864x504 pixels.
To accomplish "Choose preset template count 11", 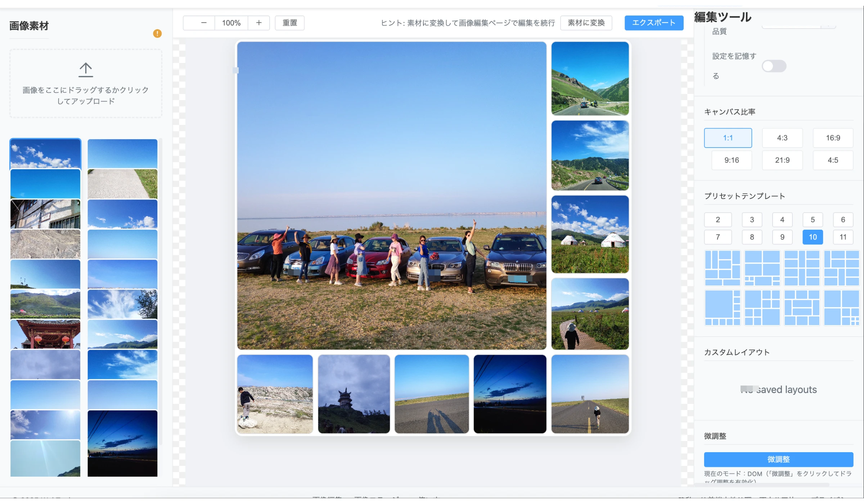I will 843,237.
